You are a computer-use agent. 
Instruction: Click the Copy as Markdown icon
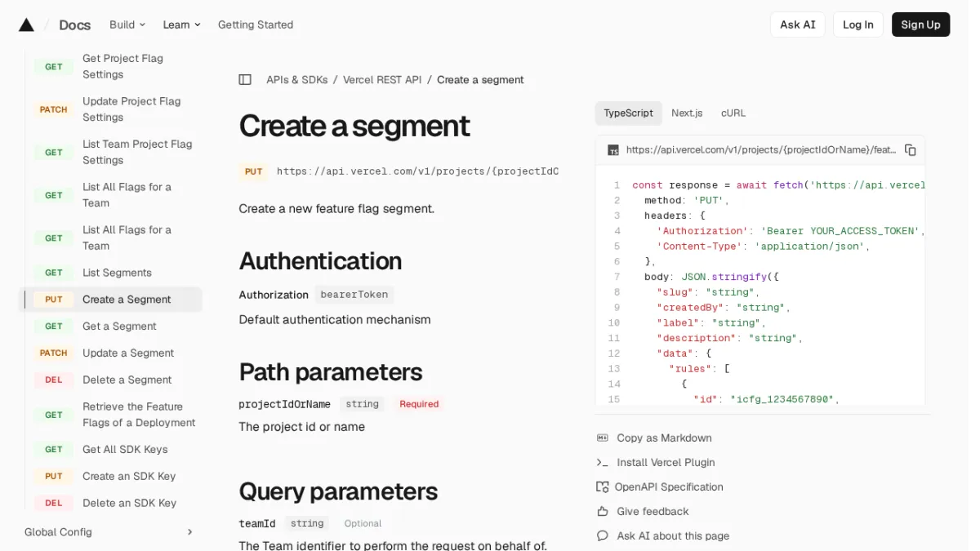click(603, 438)
